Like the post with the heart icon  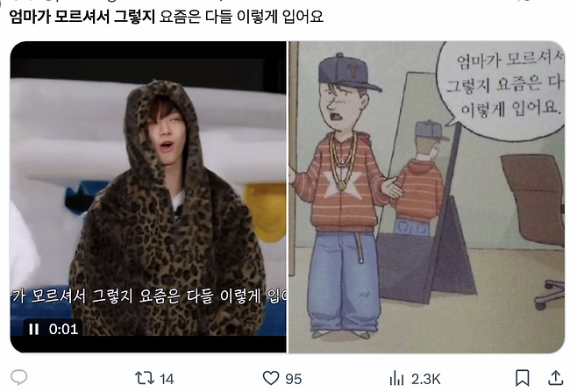(271, 378)
